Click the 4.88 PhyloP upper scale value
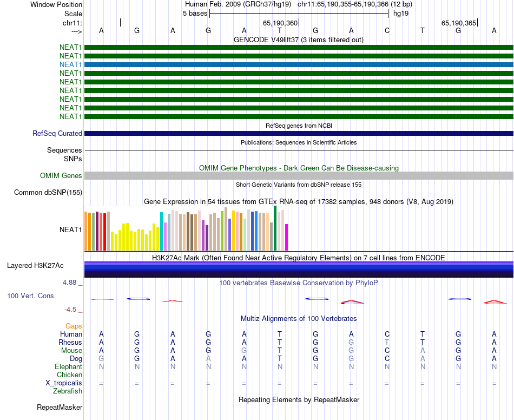 click(x=69, y=283)
